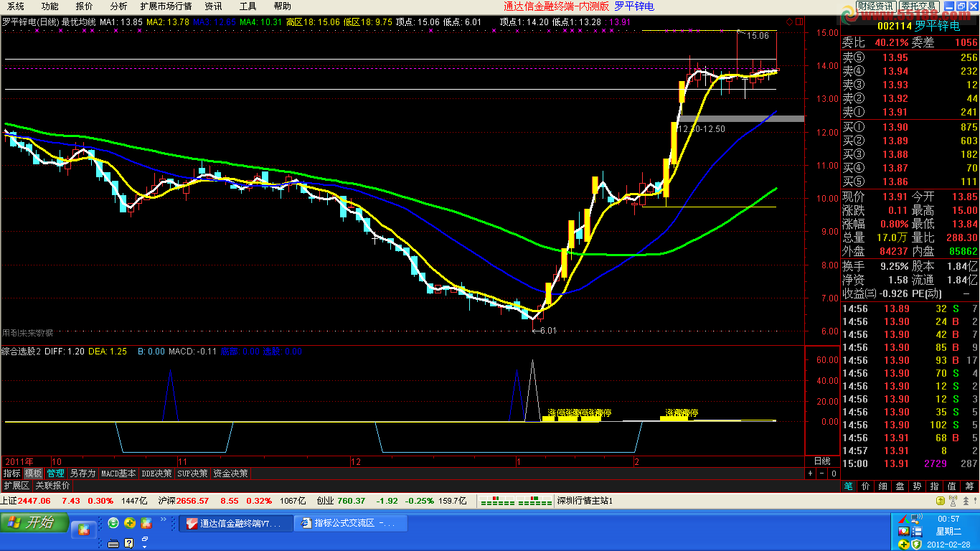The height and width of the screenshot is (551, 980).
Task: Open the 资讯 menu
Action: point(213,6)
